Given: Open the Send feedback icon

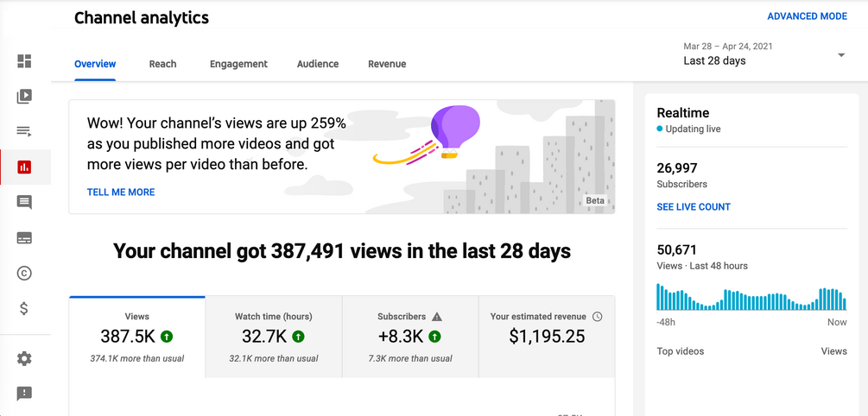Looking at the screenshot, I should pyautogui.click(x=24, y=394).
